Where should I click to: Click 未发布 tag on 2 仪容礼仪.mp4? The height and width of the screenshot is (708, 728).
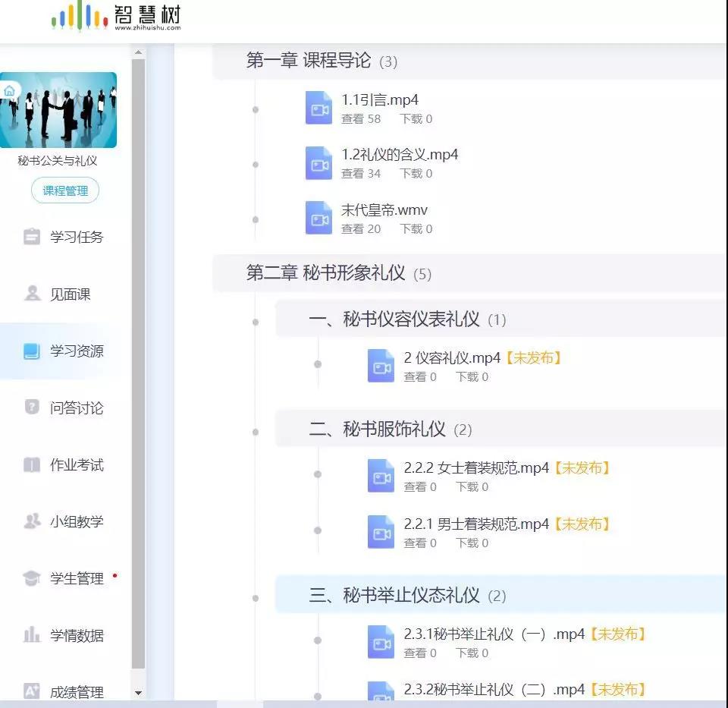tap(533, 357)
